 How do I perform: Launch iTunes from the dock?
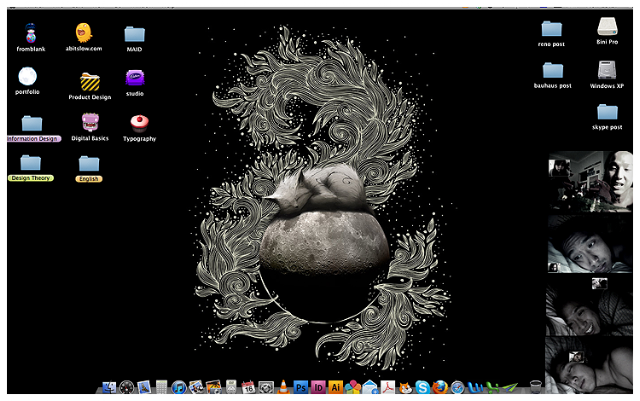[x=179, y=387]
